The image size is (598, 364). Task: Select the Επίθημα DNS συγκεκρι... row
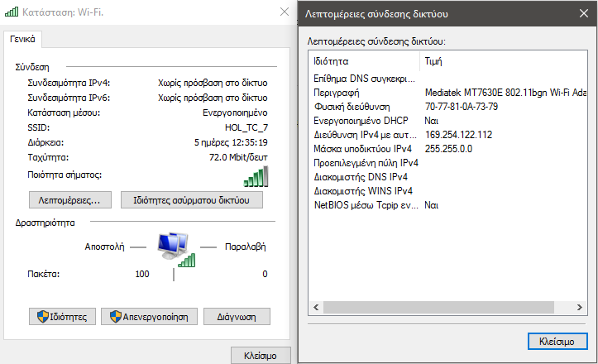[x=447, y=79]
